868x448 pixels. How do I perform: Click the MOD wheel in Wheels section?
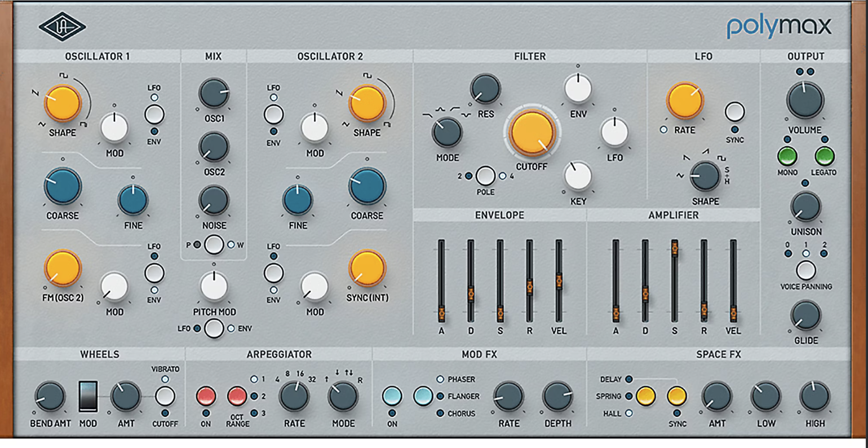pyautogui.click(x=88, y=396)
